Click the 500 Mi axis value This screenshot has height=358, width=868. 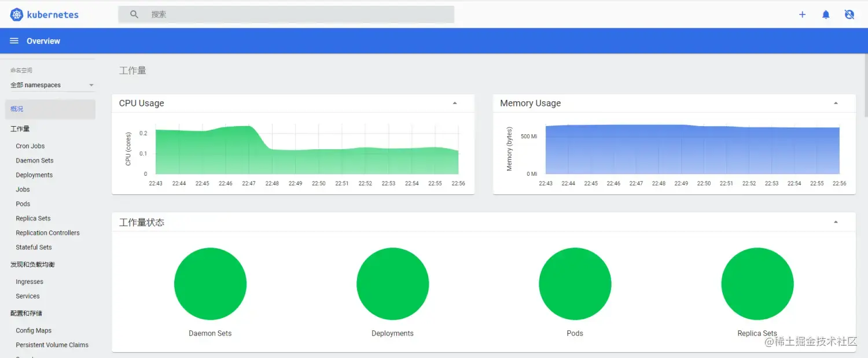pos(529,136)
